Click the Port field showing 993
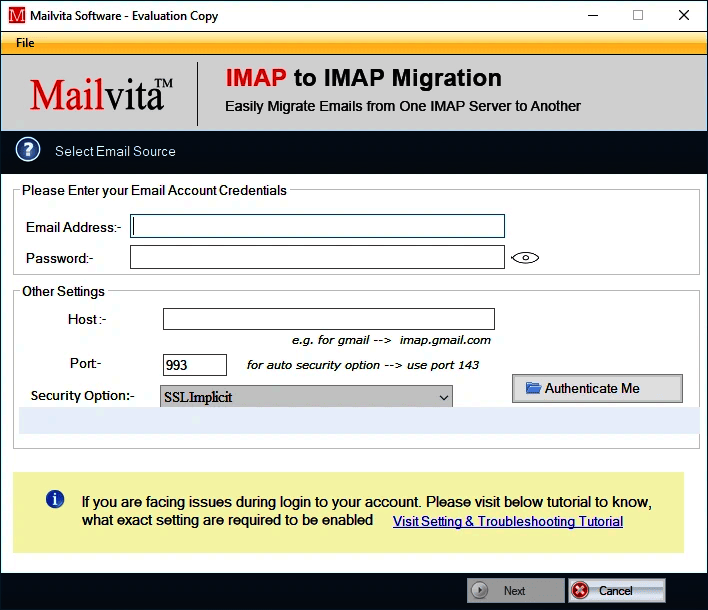The image size is (708, 610). [195, 365]
